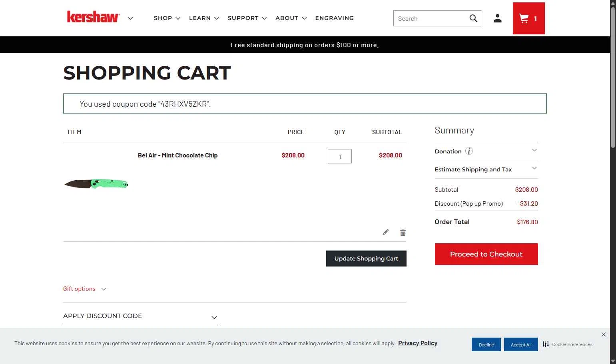Open Cookie Preferences
Image resolution: width=616 pixels, height=364 pixels.
coord(568,344)
